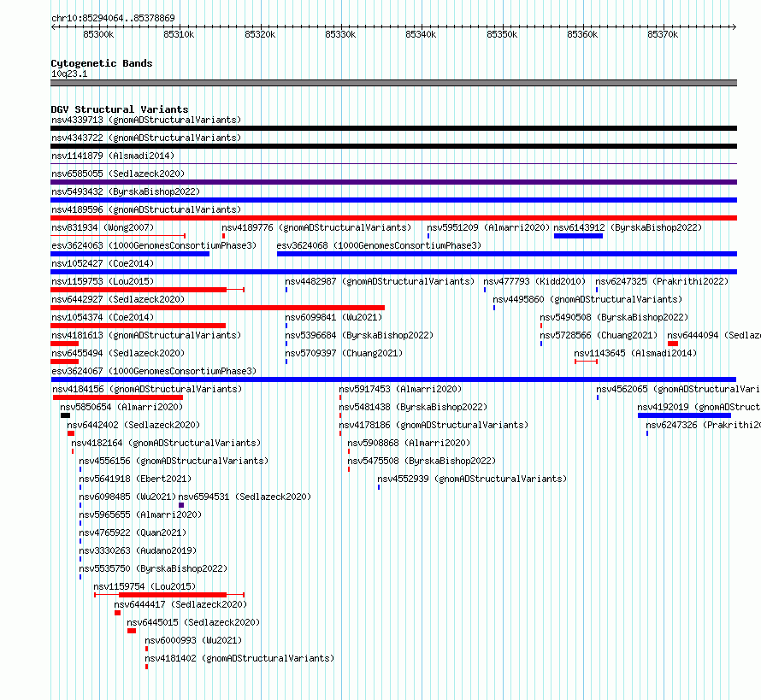
Task: Click nsv5493432 (ByrskaBishop2022) label
Action: [126, 191]
